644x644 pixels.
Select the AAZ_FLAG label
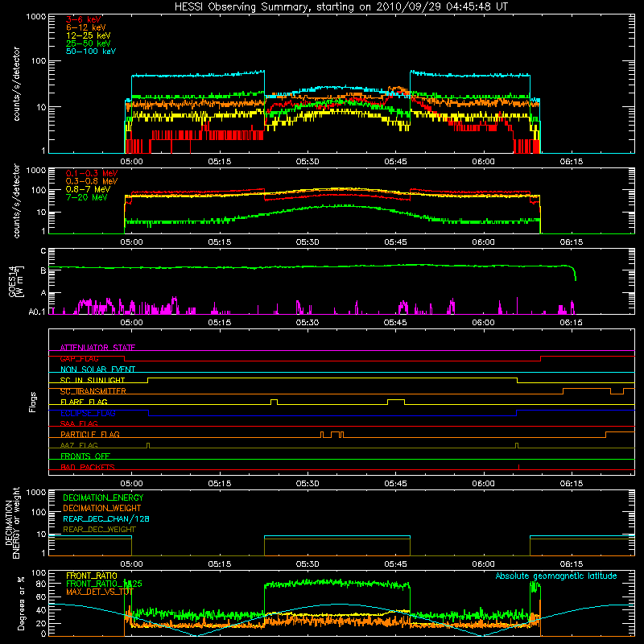pyautogui.click(x=79, y=445)
